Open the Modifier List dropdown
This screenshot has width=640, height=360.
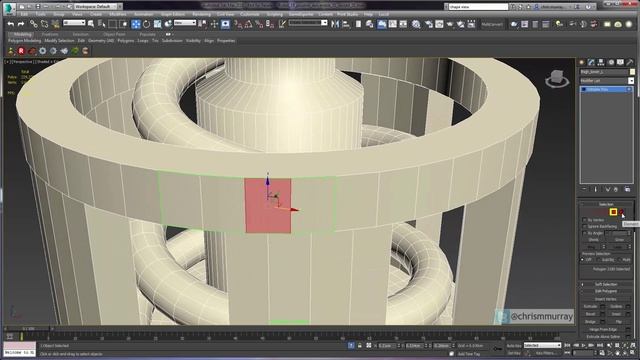[x=607, y=81]
